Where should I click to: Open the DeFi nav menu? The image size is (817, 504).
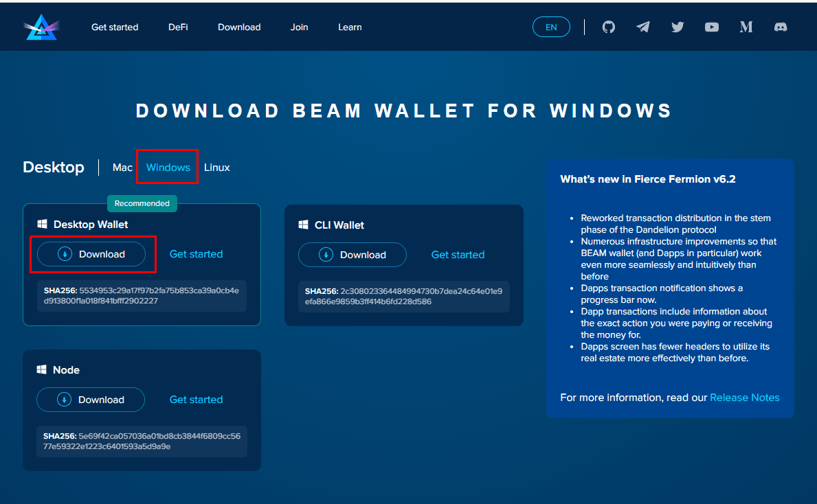pos(178,27)
